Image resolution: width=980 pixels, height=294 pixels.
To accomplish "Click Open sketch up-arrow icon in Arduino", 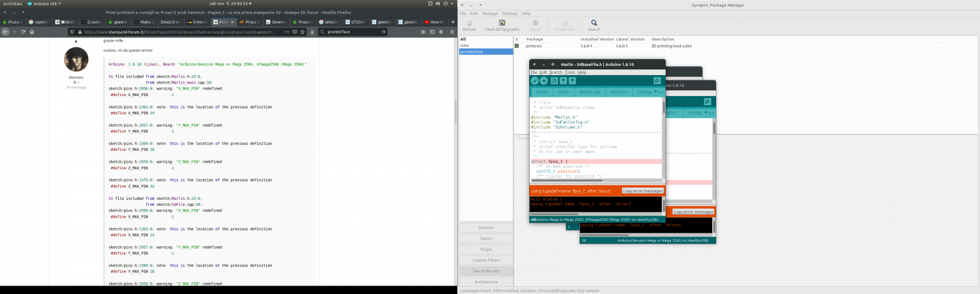I will [563, 80].
